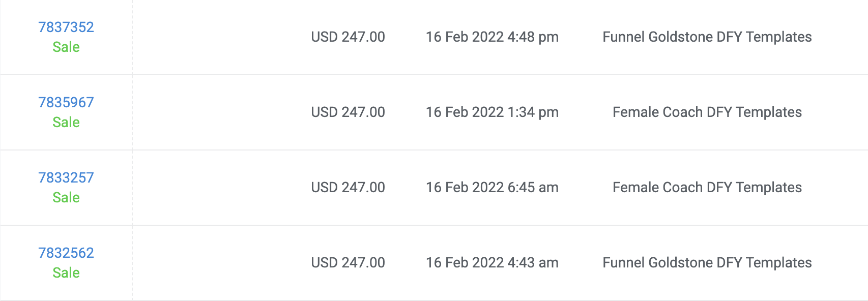Click Funnel Goldstone DFY Templates in order 7837352 row

pos(707,37)
